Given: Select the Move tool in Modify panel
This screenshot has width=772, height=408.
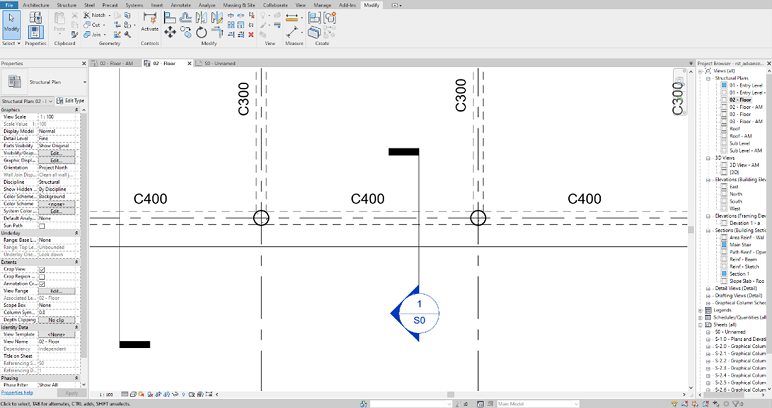Looking at the screenshot, I should [170, 32].
